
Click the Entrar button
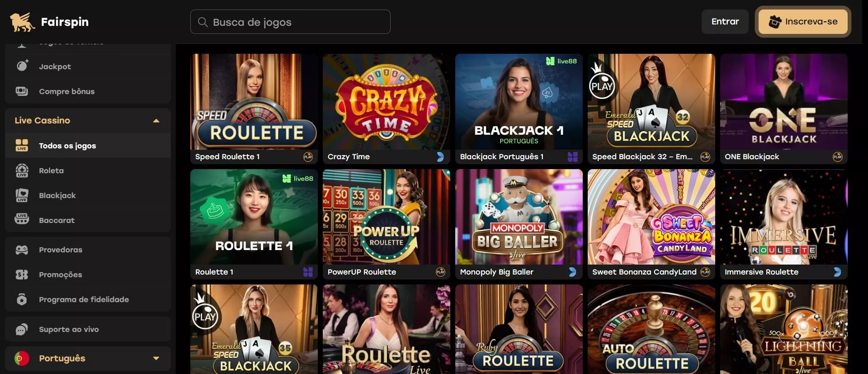[725, 21]
